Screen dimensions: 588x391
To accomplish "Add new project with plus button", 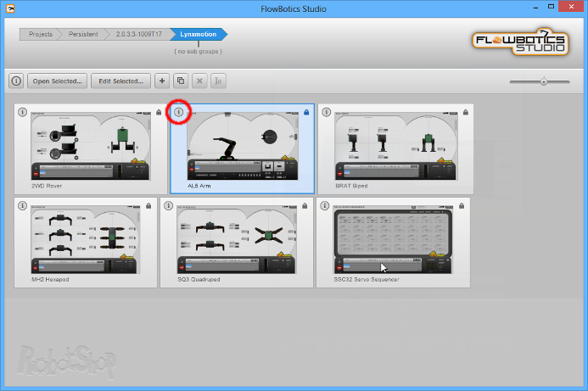I will (162, 81).
